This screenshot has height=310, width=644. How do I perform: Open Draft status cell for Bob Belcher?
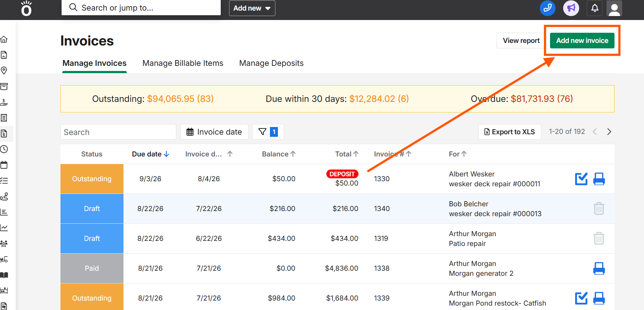point(92,208)
